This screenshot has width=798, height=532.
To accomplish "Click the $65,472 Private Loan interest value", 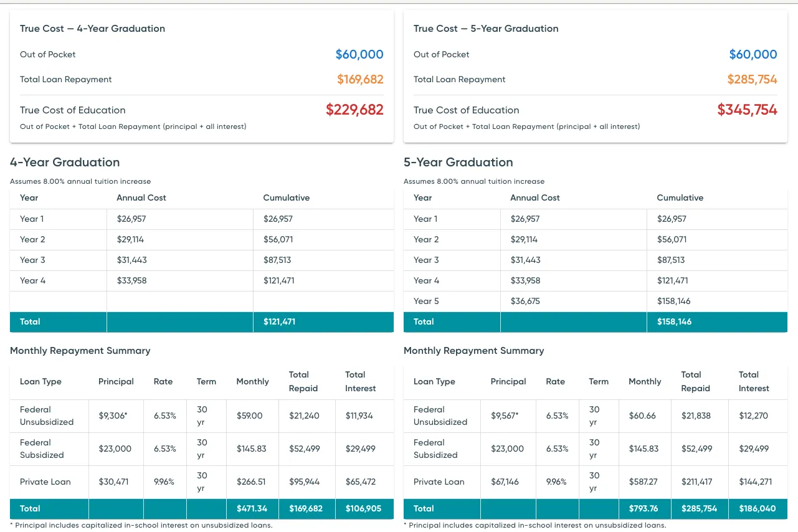I will [361, 482].
